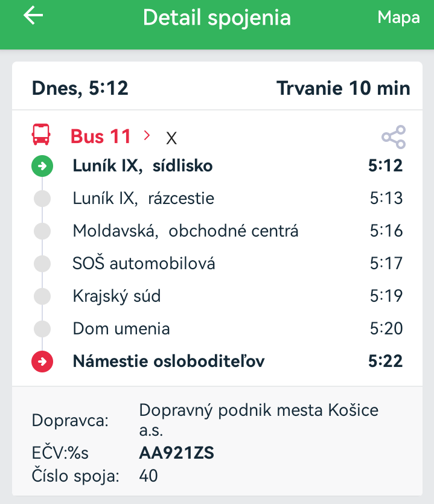Select the Luník IX, rázcestie stop
434x504 pixels.
(x=143, y=199)
